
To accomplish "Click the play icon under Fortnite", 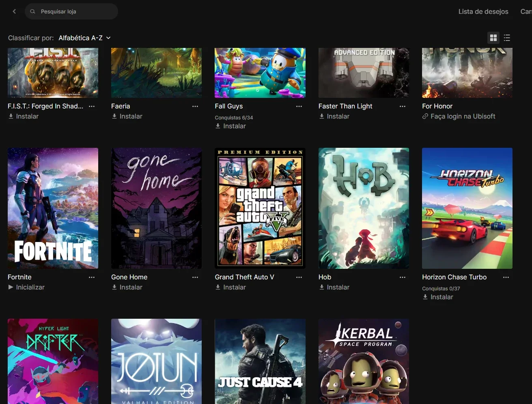I will tap(11, 287).
